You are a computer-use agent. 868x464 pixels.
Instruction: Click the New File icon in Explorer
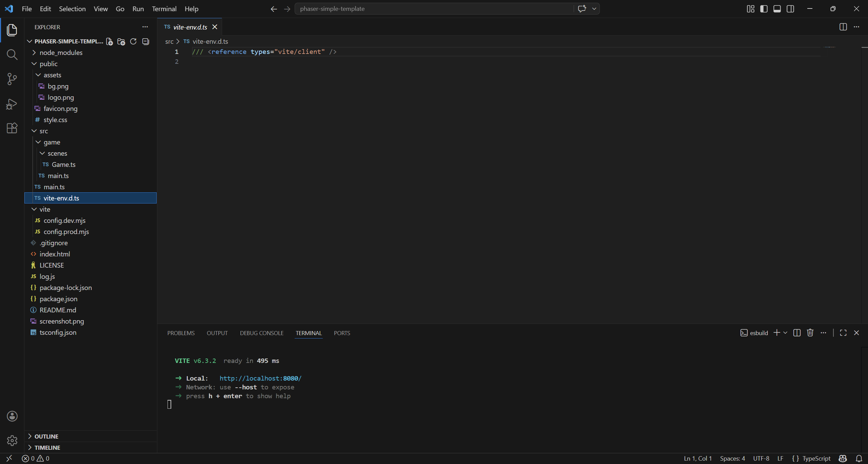(x=109, y=41)
